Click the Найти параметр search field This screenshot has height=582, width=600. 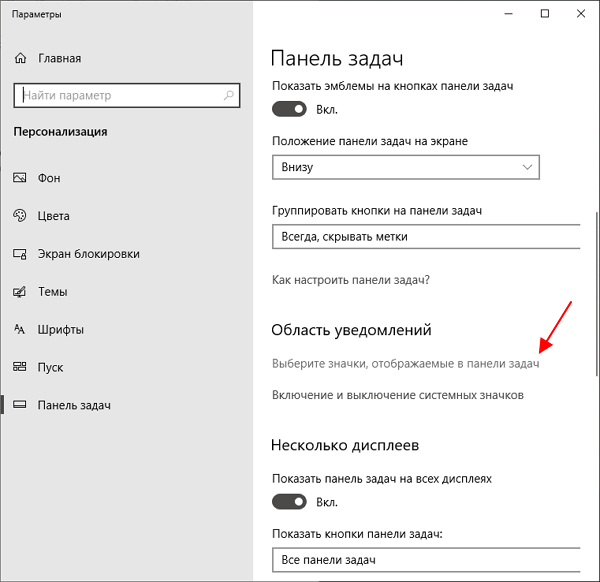pos(127,95)
